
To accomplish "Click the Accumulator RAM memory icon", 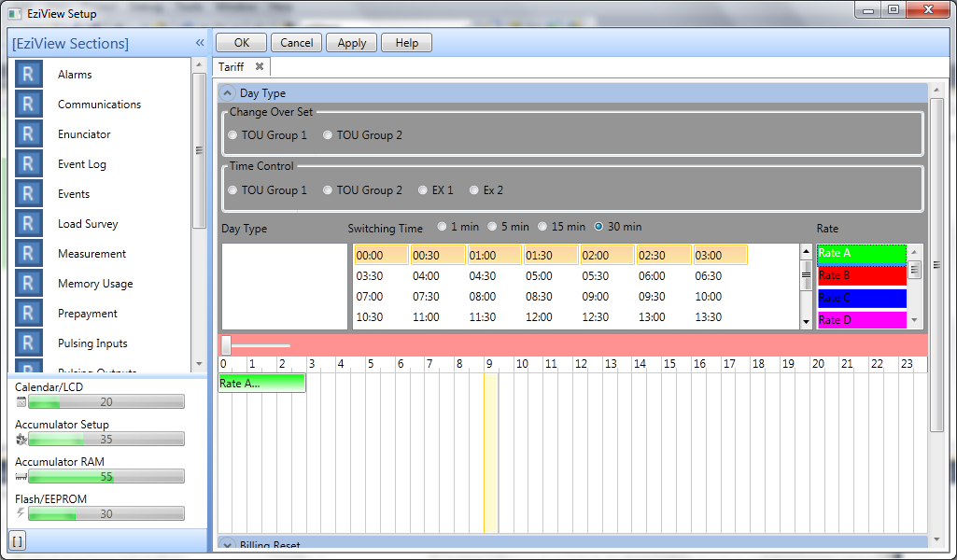I will [21, 476].
